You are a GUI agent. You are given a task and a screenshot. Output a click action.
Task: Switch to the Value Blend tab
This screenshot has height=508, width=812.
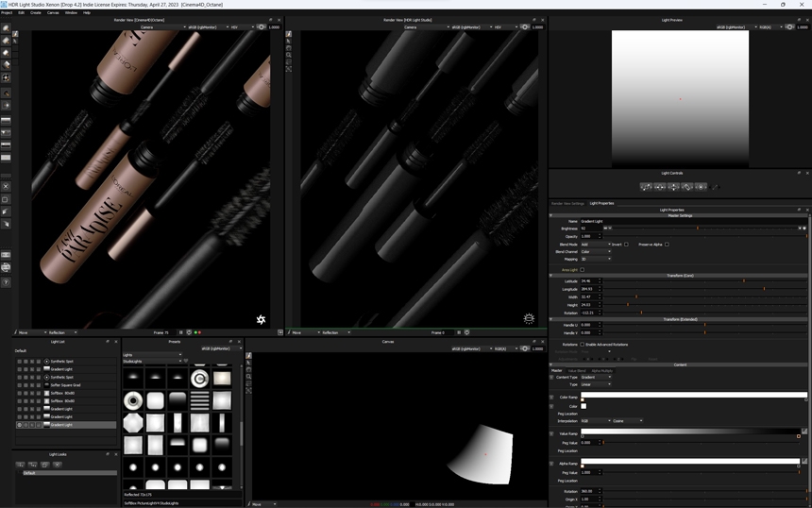(577, 371)
